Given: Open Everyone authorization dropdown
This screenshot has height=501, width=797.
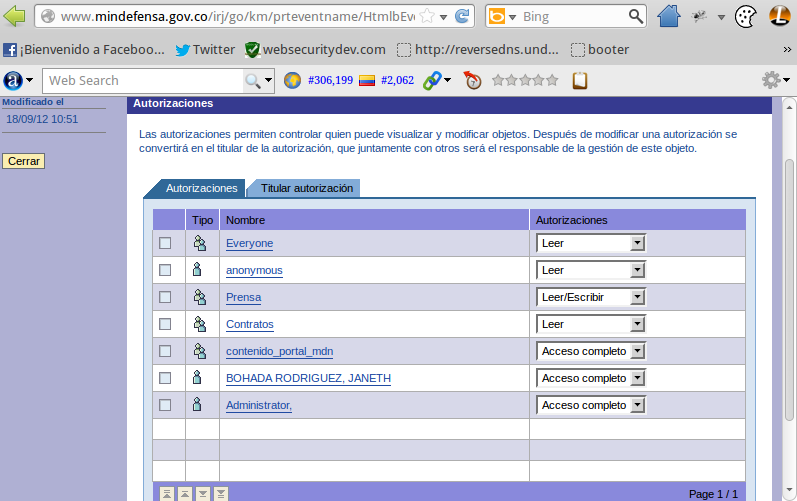Looking at the screenshot, I should 591,243.
